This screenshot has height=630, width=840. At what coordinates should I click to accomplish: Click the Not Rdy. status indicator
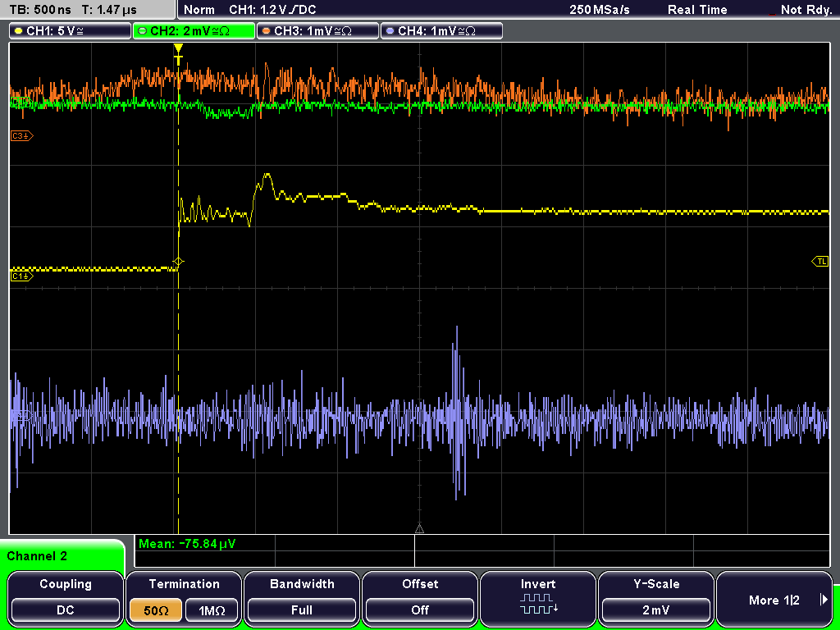pos(806,10)
